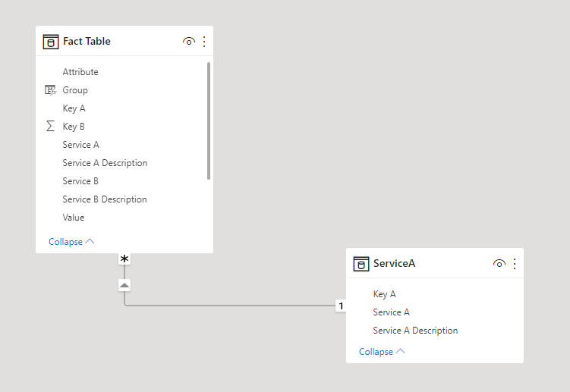The height and width of the screenshot is (392, 570).
Task: Click the ServiceA table icon
Action: [361, 264]
